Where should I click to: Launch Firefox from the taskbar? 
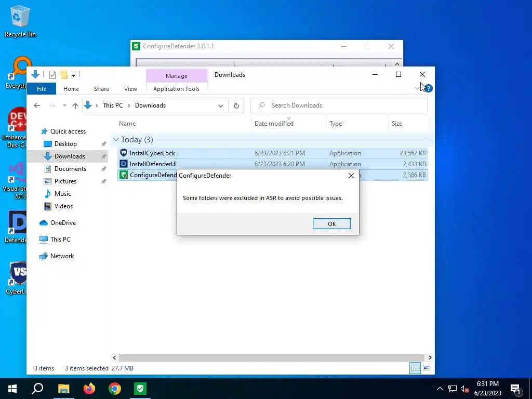click(x=89, y=389)
